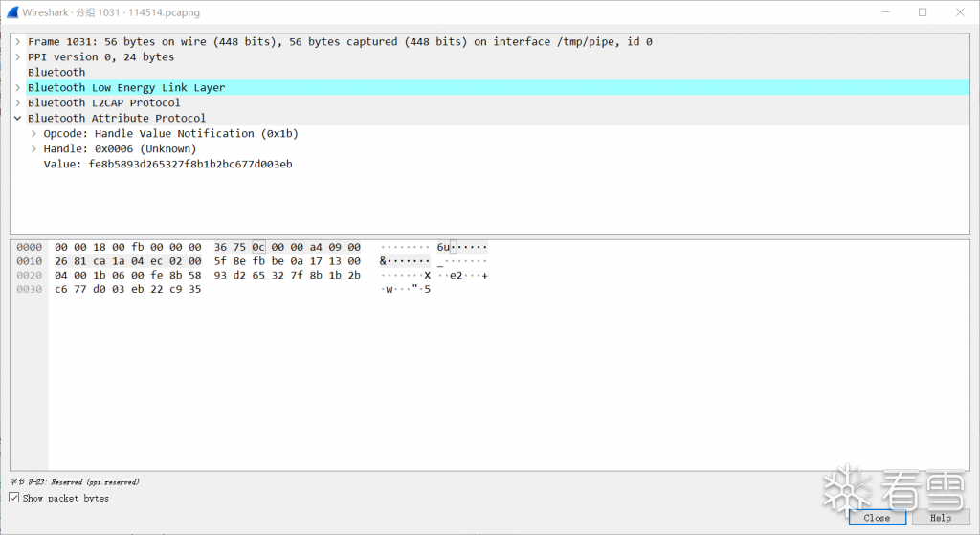Expand the PPI version 0 row
The width and height of the screenshot is (980, 535).
click(x=17, y=56)
